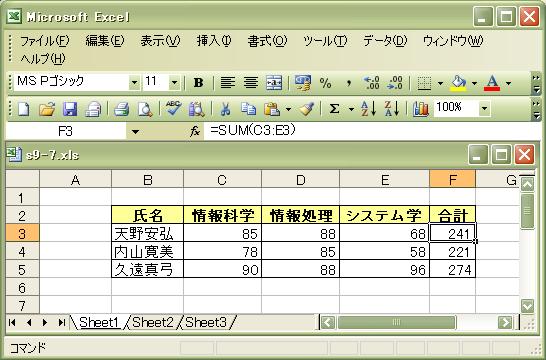The width and height of the screenshot is (546, 360).
Task: Open ヘルプ(H) menu
Action: tap(43, 58)
